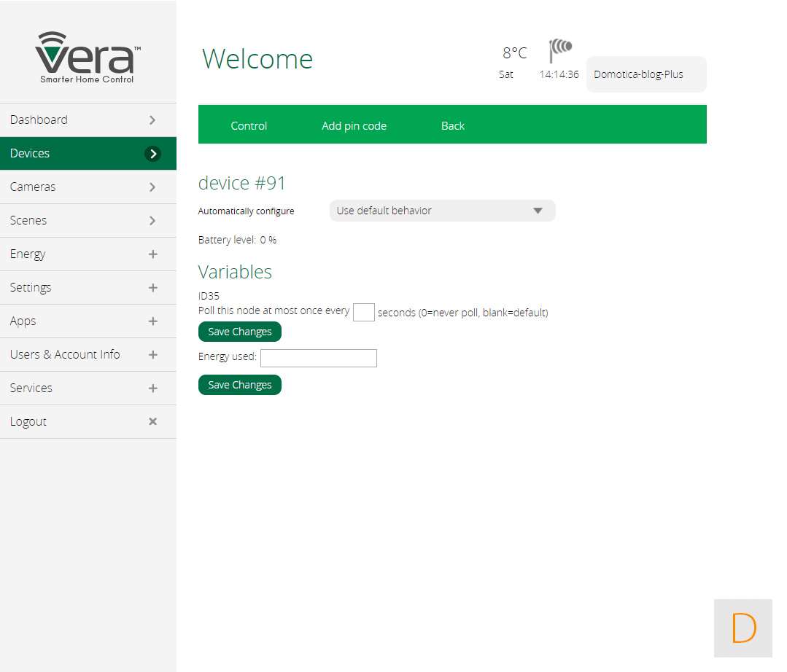787x672 pixels.
Task: Expand the Energy menu plus
Action: click(152, 254)
